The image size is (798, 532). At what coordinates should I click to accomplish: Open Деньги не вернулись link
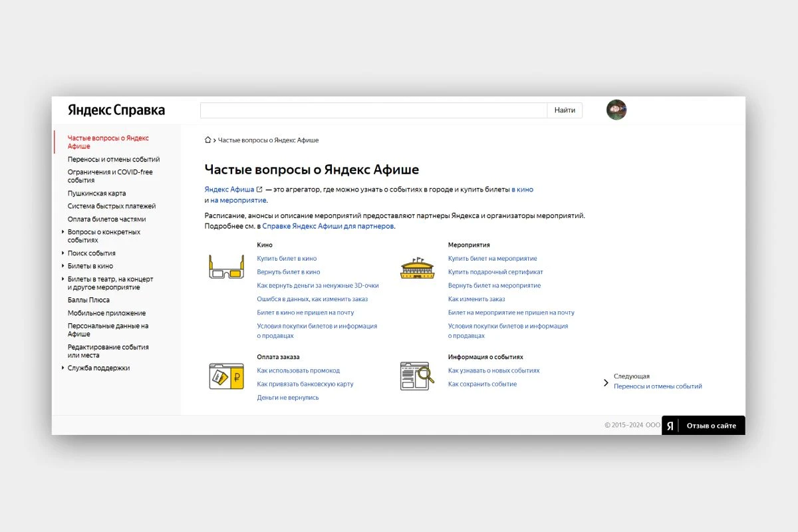[288, 398]
